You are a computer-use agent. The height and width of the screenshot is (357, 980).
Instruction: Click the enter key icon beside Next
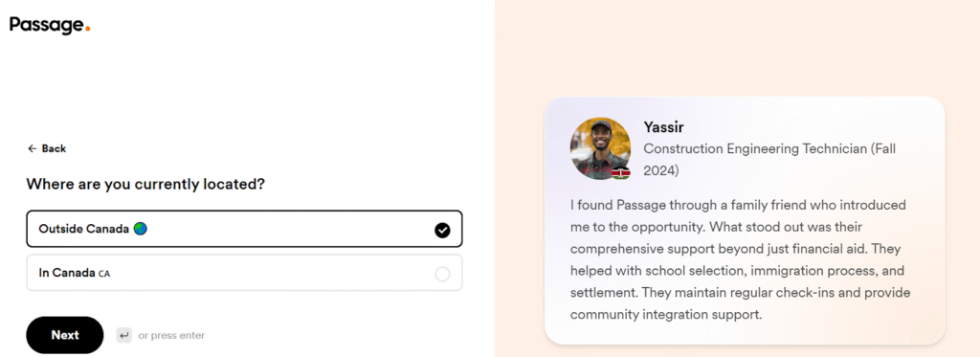coord(123,336)
